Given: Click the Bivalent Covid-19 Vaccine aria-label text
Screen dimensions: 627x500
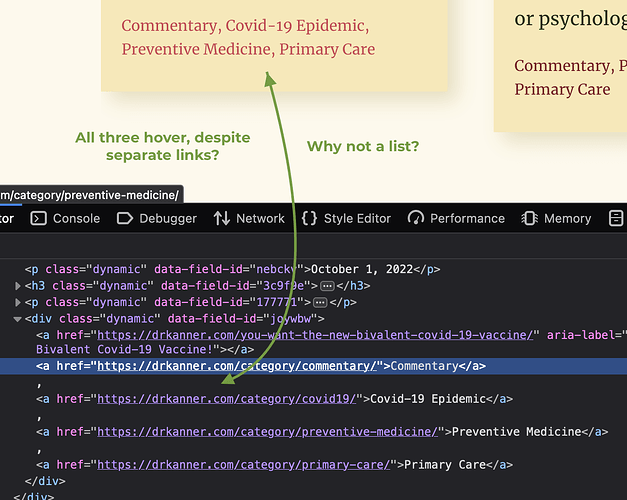Looking at the screenshot, I should pos(124,350).
